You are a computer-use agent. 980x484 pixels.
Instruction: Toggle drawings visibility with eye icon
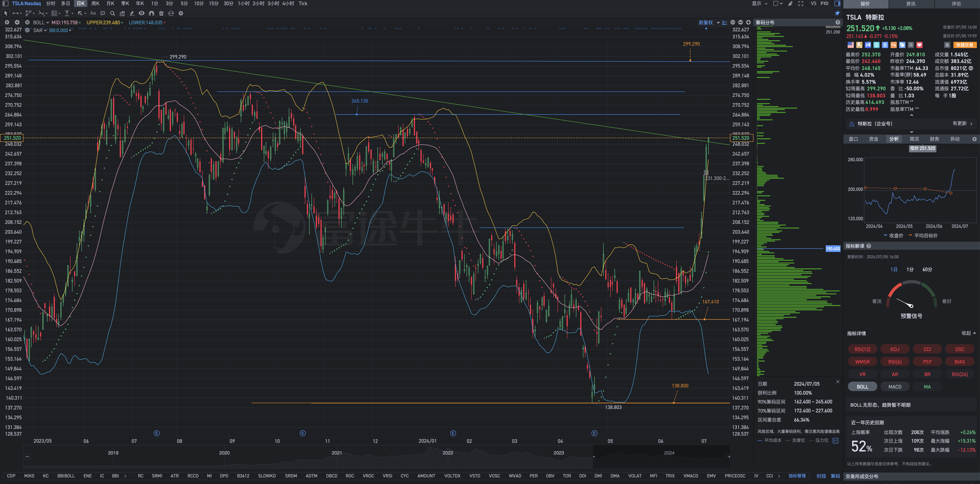[142, 13]
